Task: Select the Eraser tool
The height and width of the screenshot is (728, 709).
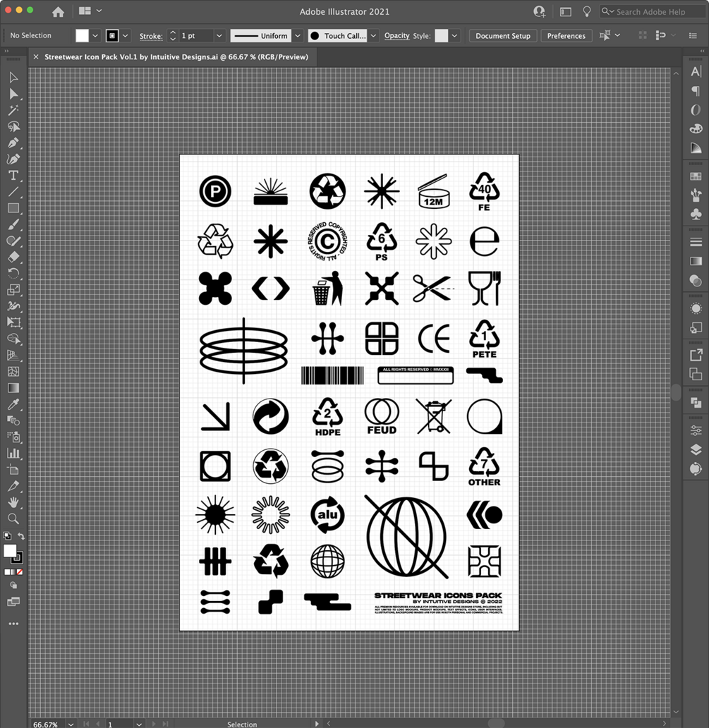Action: 13,257
